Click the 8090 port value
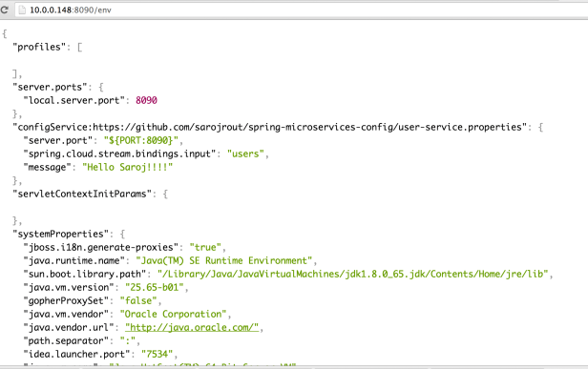 pos(146,100)
